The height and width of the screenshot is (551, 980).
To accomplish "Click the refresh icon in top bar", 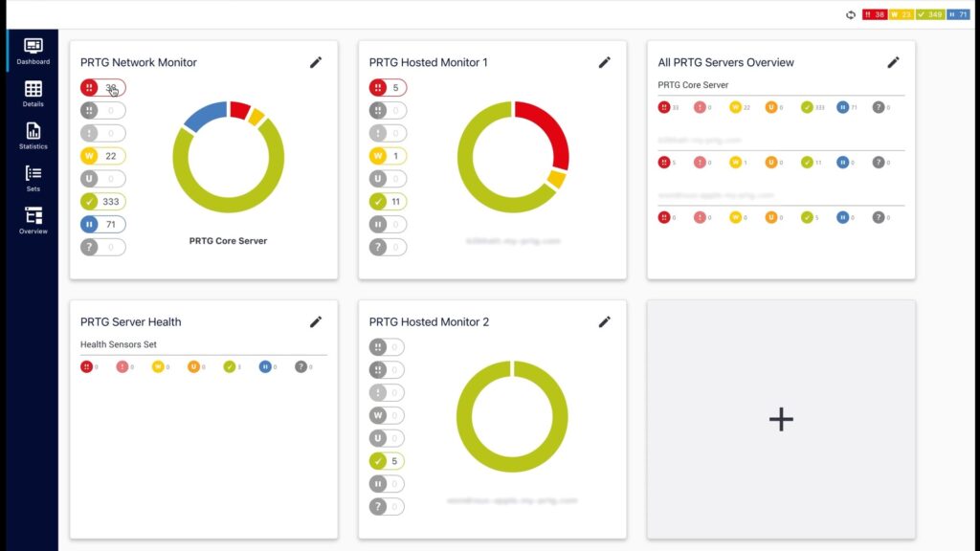I will [851, 14].
